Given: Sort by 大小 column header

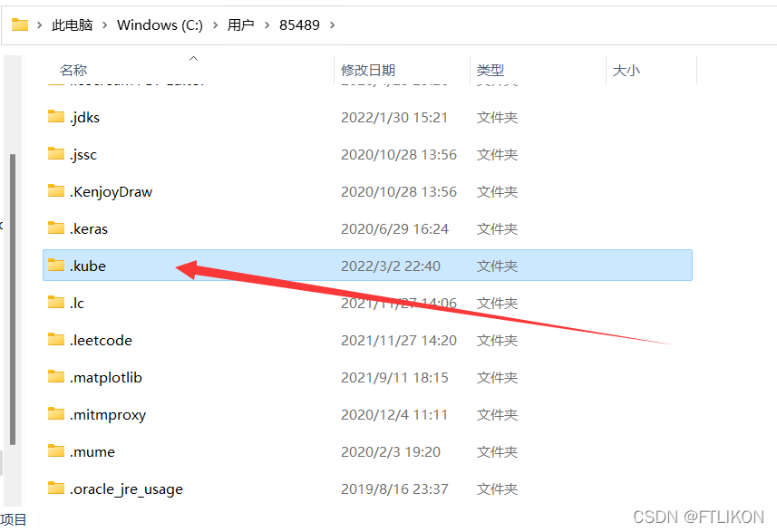Looking at the screenshot, I should 626,71.
